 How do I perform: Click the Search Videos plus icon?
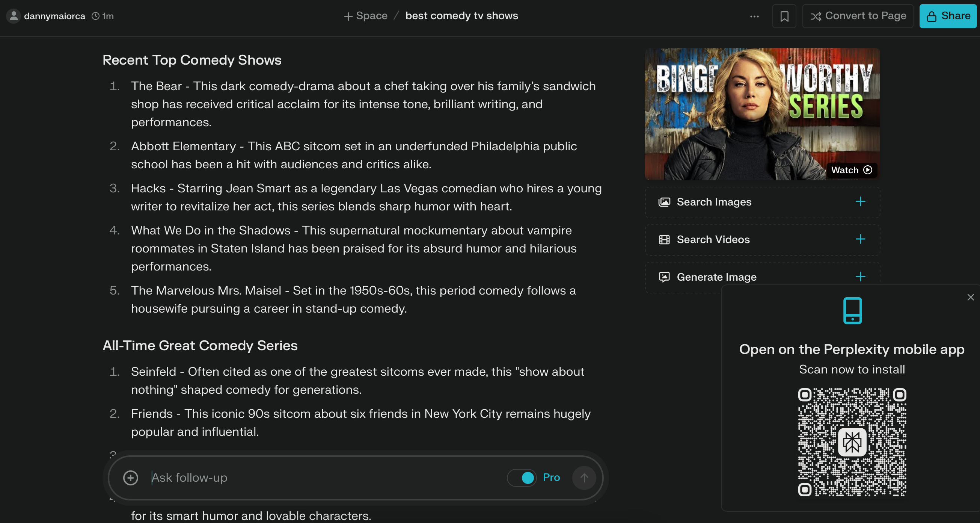(860, 239)
